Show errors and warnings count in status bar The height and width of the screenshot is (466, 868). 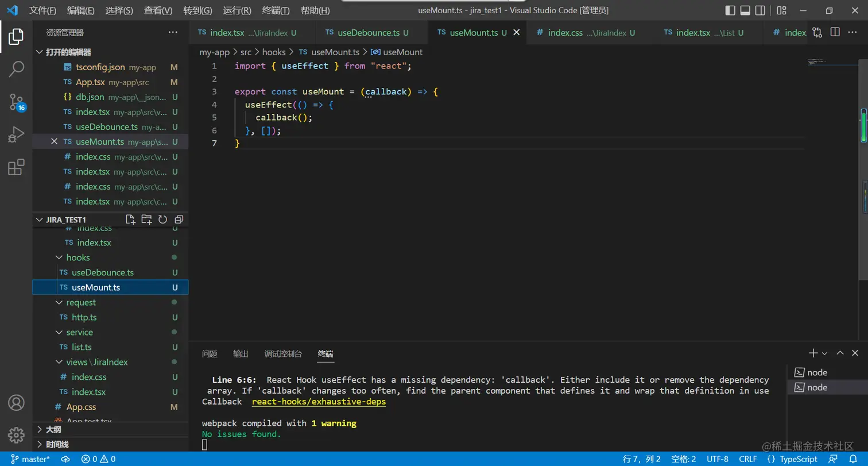pyautogui.click(x=98, y=459)
